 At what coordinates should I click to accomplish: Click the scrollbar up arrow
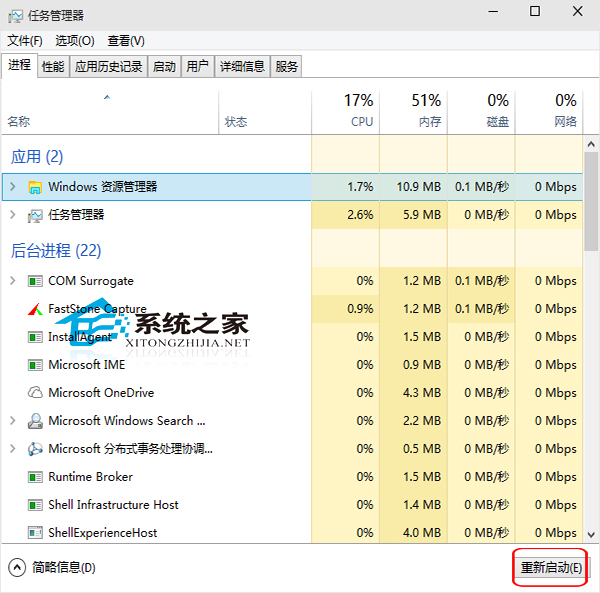(x=591, y=144)
